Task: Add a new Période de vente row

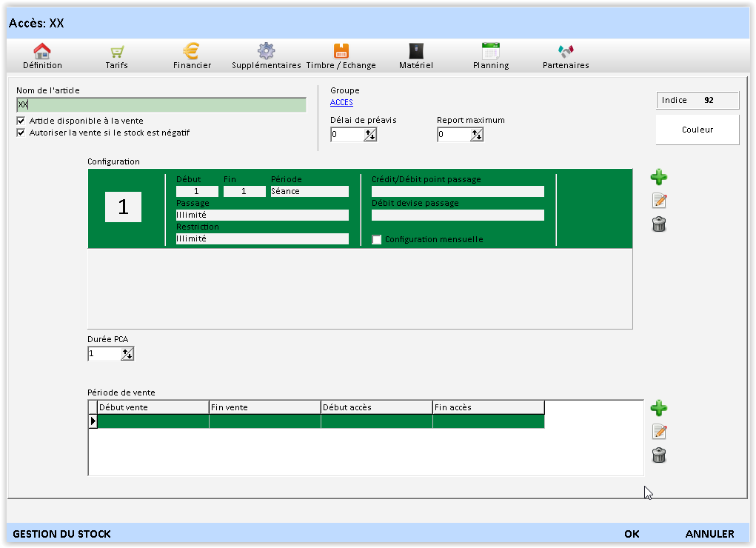Action: pos(658,408)
